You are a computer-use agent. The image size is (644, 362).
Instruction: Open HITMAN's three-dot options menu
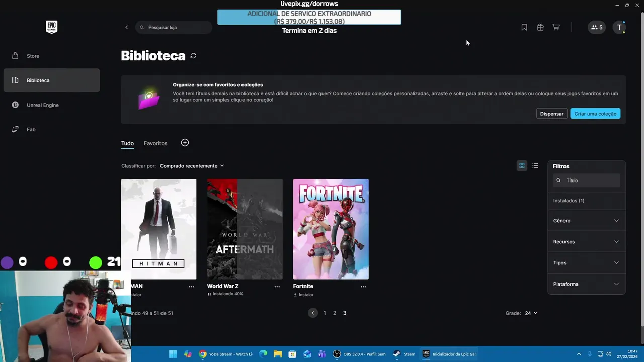191,287
